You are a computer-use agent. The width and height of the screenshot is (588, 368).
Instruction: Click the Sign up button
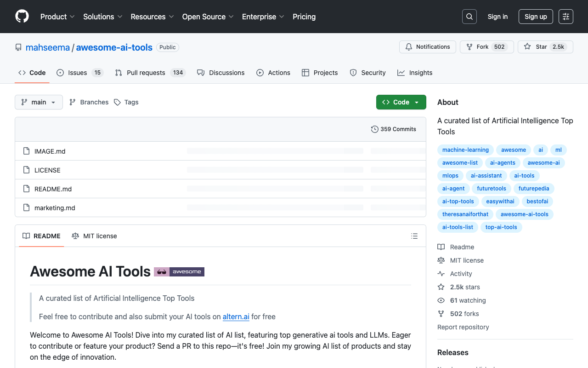536,17
